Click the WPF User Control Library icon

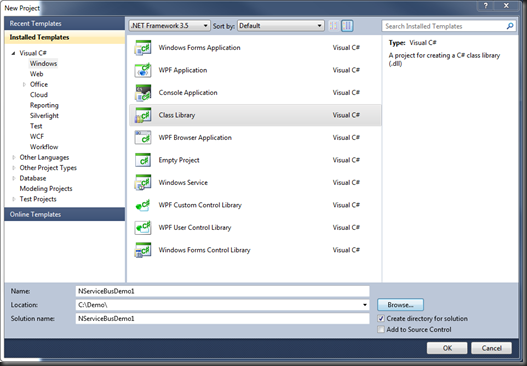tap(143, 228)
